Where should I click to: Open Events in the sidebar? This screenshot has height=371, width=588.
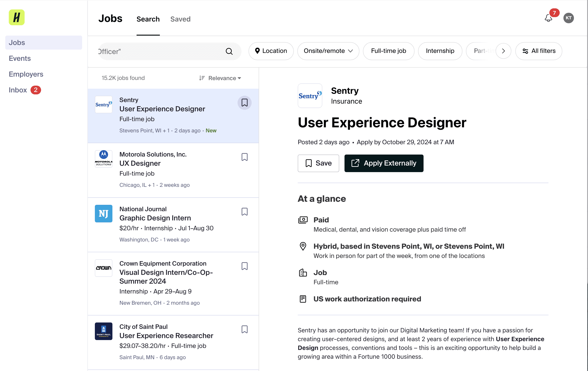click(20, 58)
